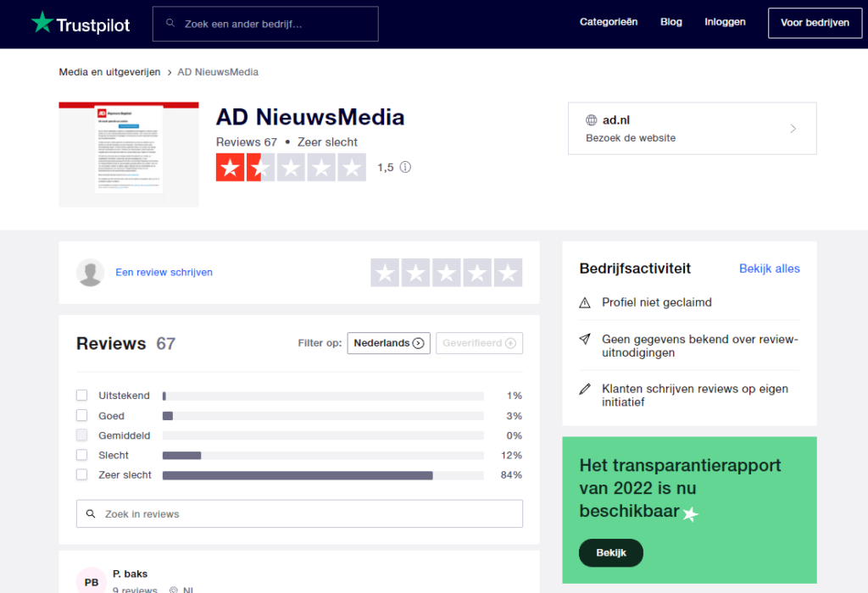
Task: Check the Slecht filter checkbox
Action: 82,455
